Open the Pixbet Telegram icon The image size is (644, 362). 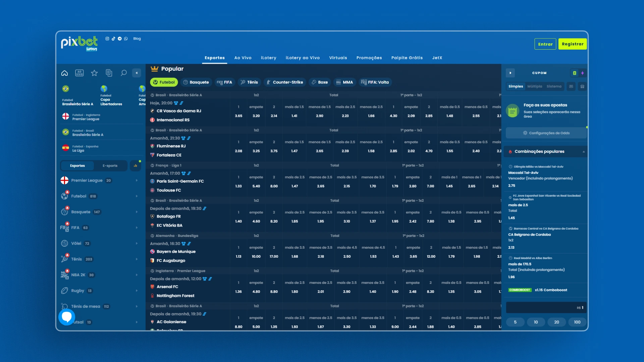pos(120,39)
